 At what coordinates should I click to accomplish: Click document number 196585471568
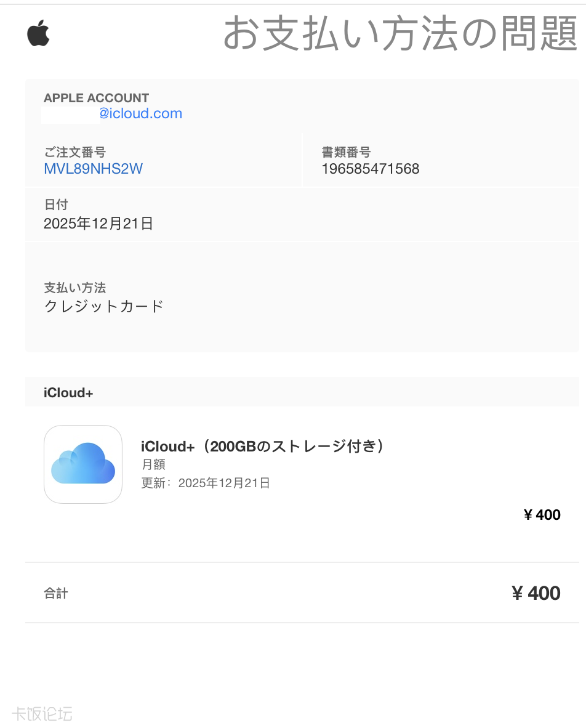[370, 169]
